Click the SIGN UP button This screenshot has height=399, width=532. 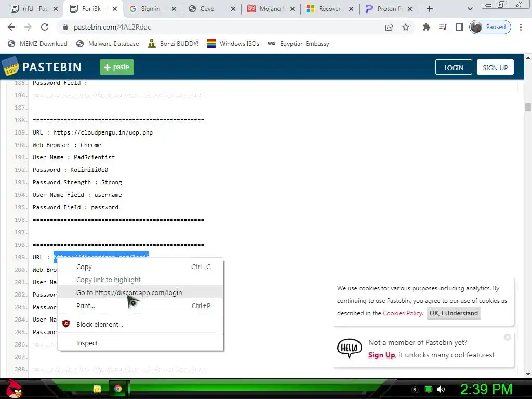tap(495, 67)
